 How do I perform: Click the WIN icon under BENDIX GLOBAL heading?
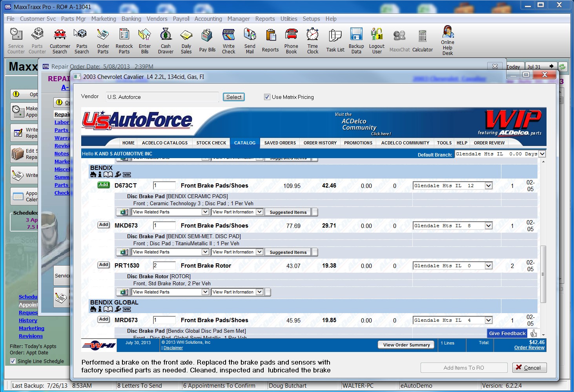(127, 309)
